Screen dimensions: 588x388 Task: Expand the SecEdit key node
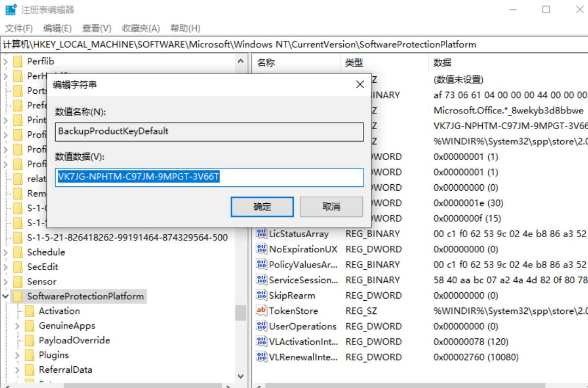(5, 266)
